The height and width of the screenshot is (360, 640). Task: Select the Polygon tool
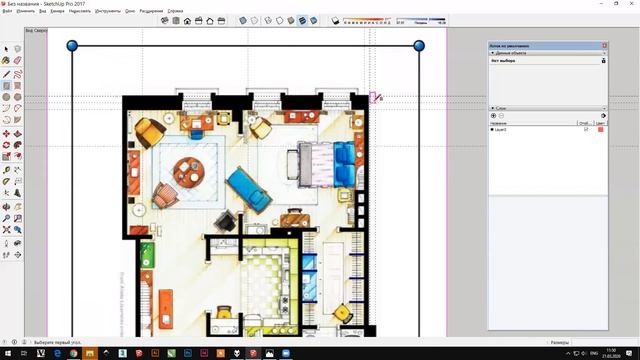click(18, 97)
